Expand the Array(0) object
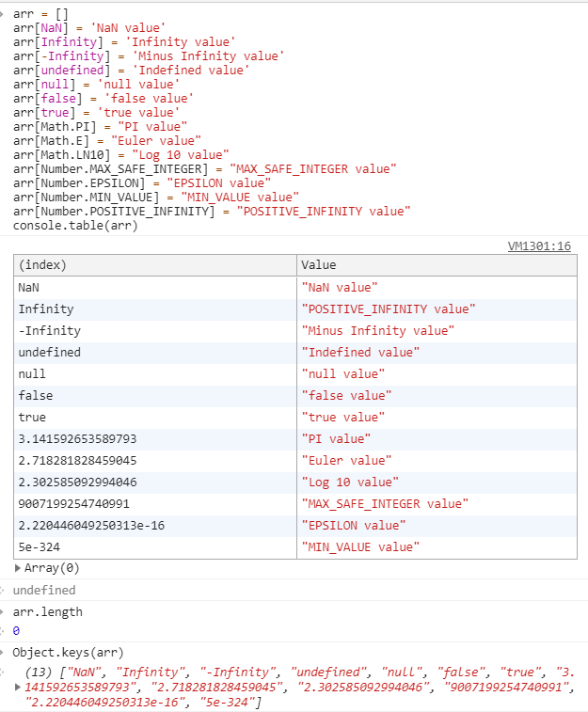The width and height of the screenshot is (588, 712). point(18,568)
